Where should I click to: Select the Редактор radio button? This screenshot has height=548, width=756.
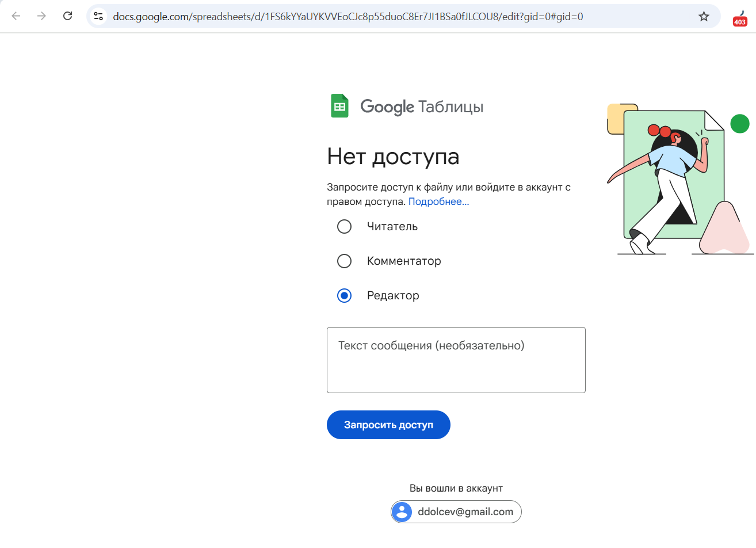click(x=344, y=296)
